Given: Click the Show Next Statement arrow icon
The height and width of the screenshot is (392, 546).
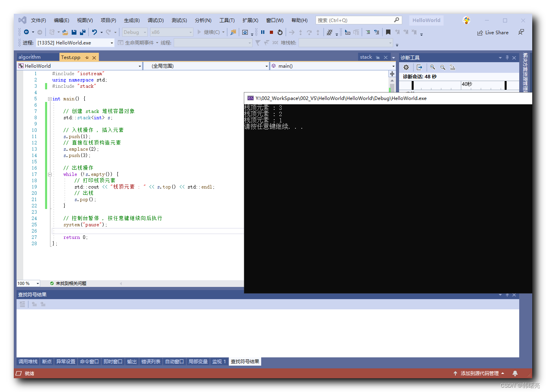Looking at the screenshot, I should 292,32.
